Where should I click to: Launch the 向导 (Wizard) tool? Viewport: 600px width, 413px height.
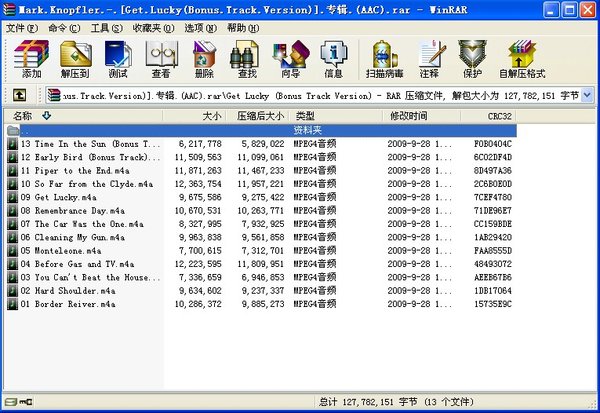[x=290, y=59]
